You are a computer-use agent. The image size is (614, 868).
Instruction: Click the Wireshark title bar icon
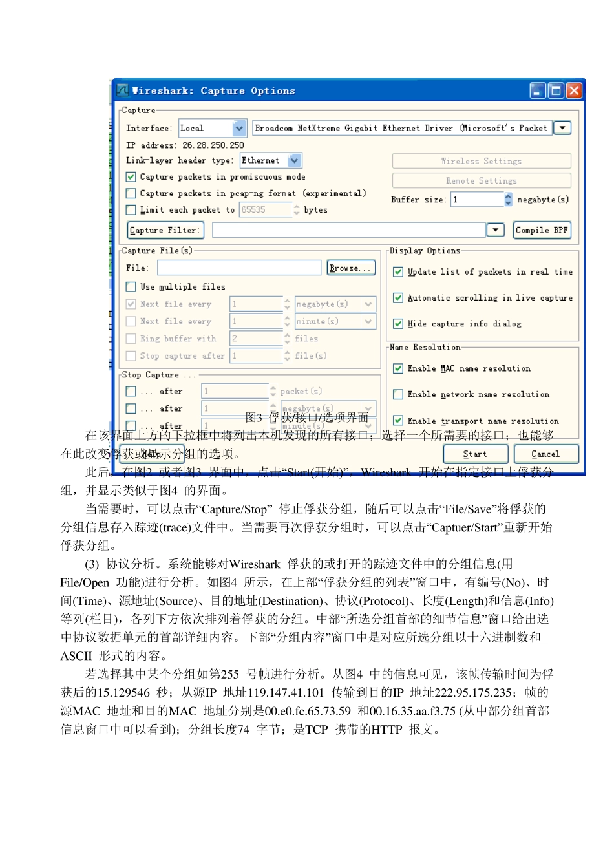click(122, 90)
